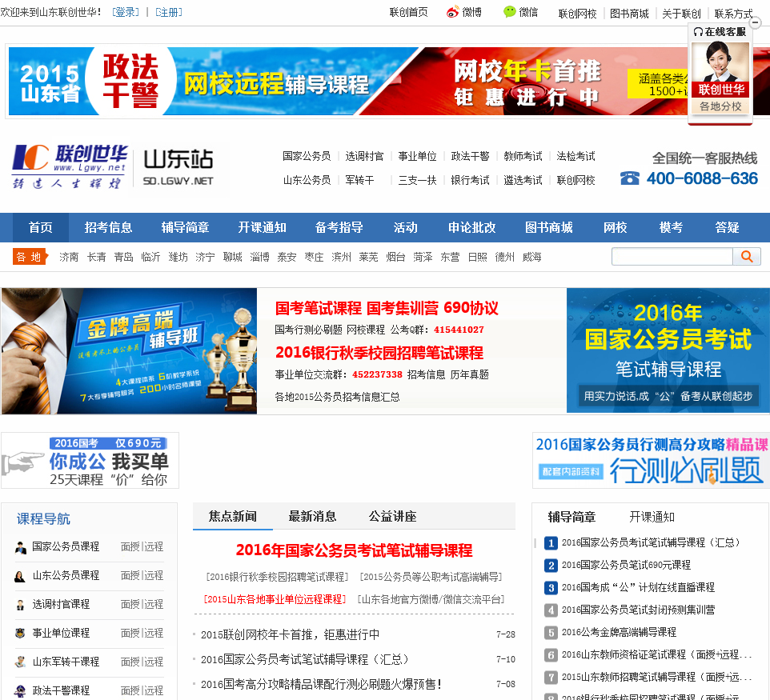Viewport: 770px width, 700px height.
Task: Click the customer service agent photo
Action: pyautogui.click(x=720, y=62)
